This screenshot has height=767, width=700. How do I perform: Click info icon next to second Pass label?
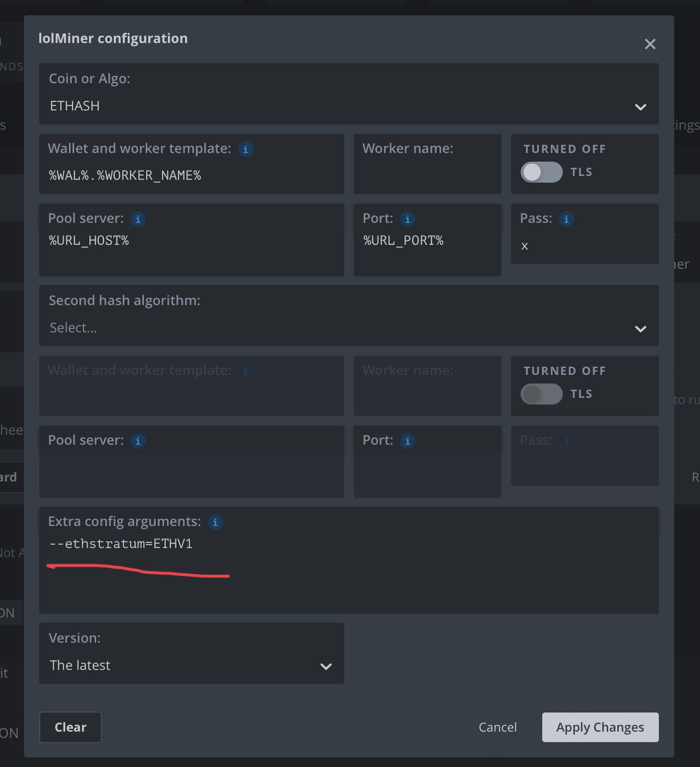[566, 441]
